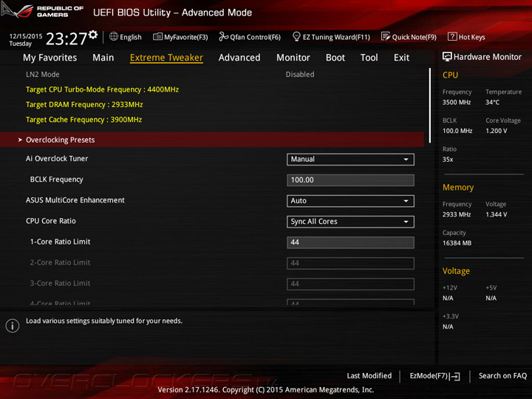The width and height of the screenshot is (532, 399).
Task: Click the BCLK Frequency input field
Action: click(x=350, y=180)
